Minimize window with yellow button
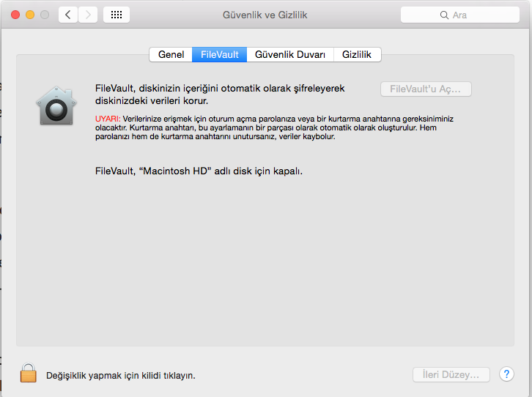 pyautogui.click(x=30, y=15)
